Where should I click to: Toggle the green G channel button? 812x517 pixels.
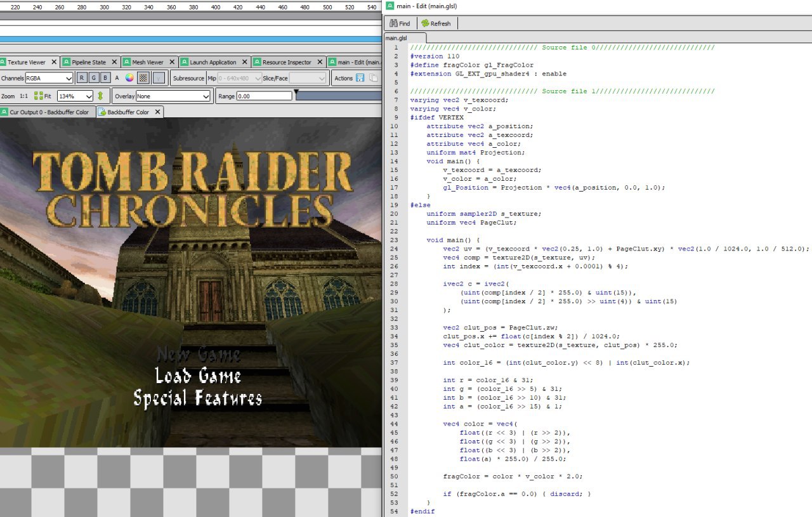click(93, 78)
